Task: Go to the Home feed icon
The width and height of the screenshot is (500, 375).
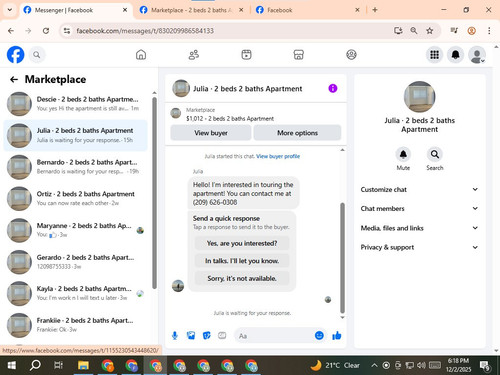Action: (141, 55)
